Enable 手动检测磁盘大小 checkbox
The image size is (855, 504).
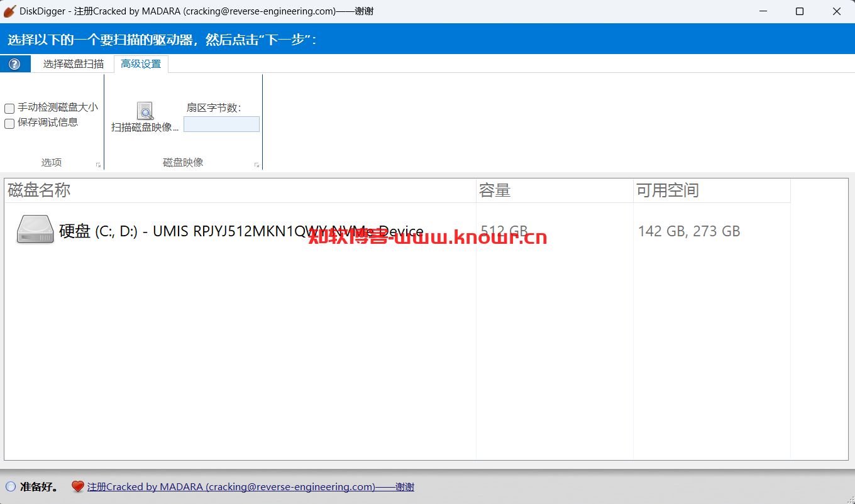tap(9, 108)
